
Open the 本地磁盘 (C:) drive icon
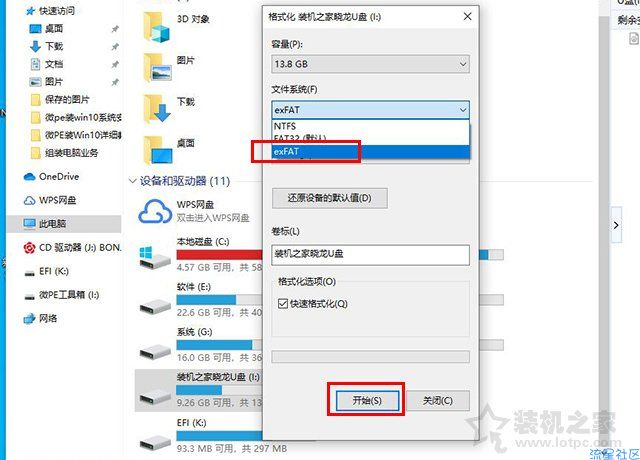[x=155, y=258]
